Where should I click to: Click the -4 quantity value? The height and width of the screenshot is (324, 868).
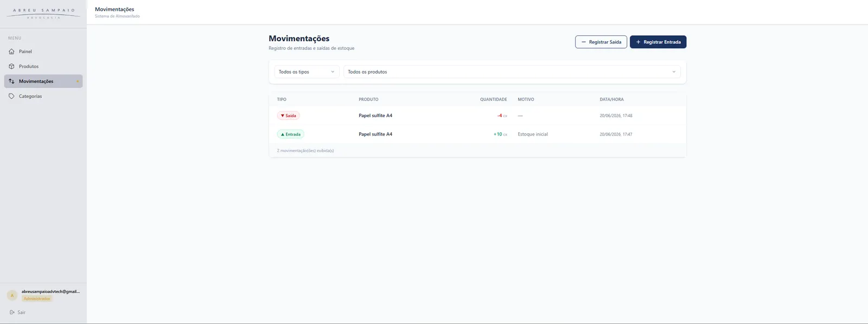500,115
